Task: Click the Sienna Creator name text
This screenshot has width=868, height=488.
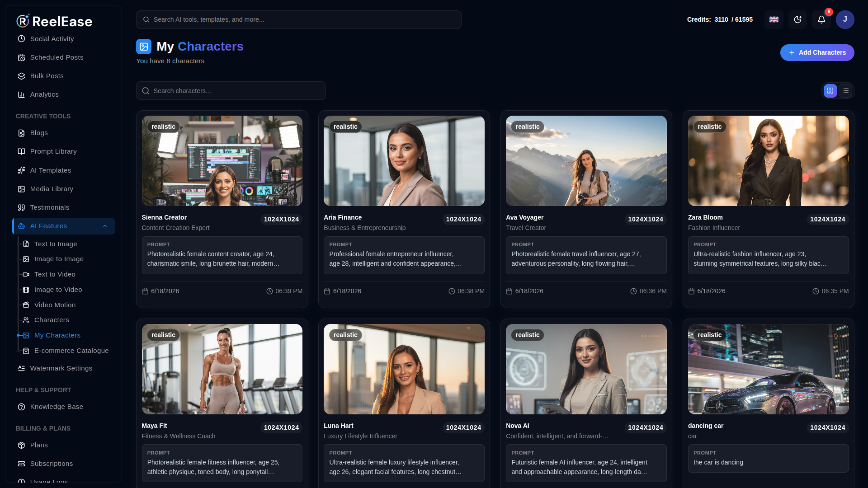Action: pyautogui.click(x=164, y=217)
